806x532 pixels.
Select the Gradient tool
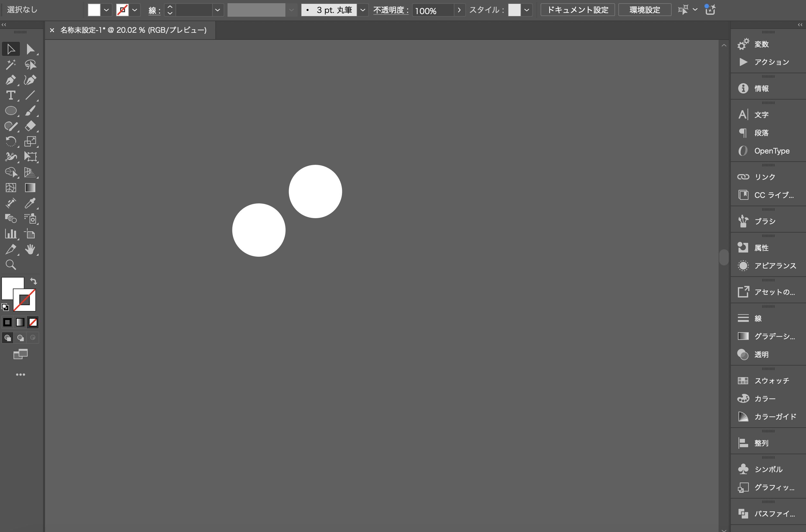pos(30,188)
